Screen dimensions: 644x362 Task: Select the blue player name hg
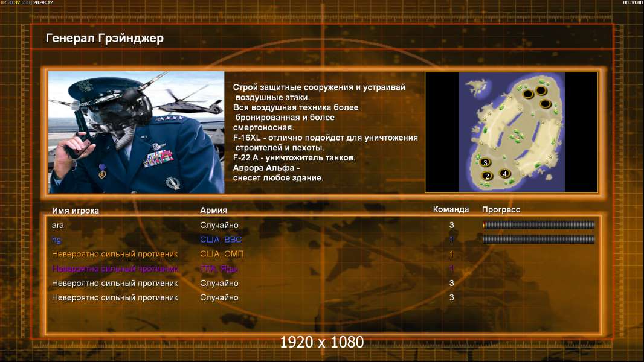pos(56,240)
